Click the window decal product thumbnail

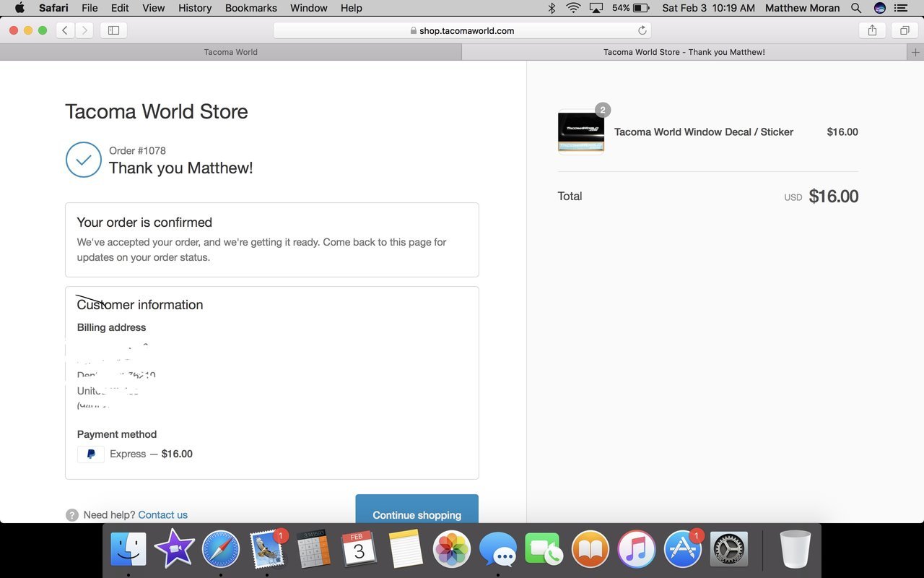click(581, 131)
